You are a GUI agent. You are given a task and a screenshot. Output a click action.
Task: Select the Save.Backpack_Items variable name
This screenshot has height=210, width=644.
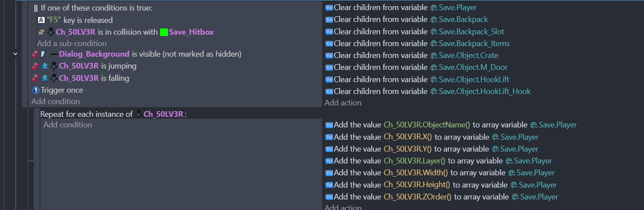tap(474, 43)
